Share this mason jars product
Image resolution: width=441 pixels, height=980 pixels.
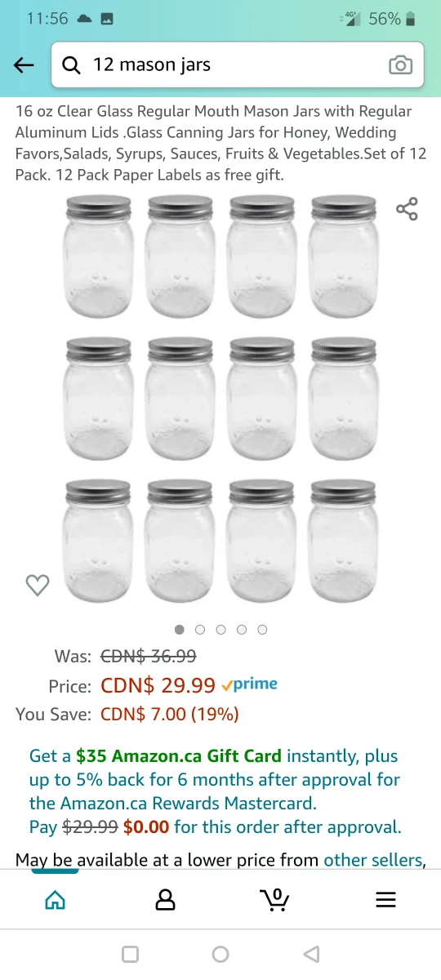click(x=407, y=209)
